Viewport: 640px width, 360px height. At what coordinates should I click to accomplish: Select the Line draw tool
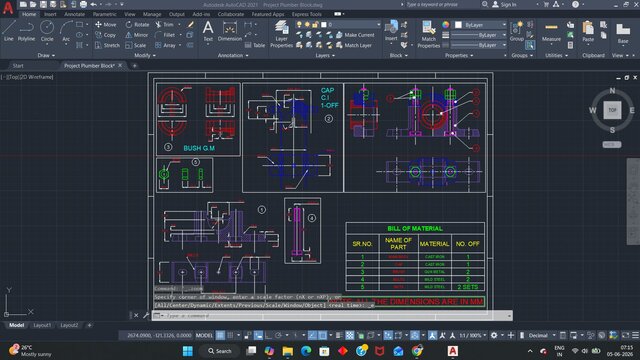(x=9, y=31)
